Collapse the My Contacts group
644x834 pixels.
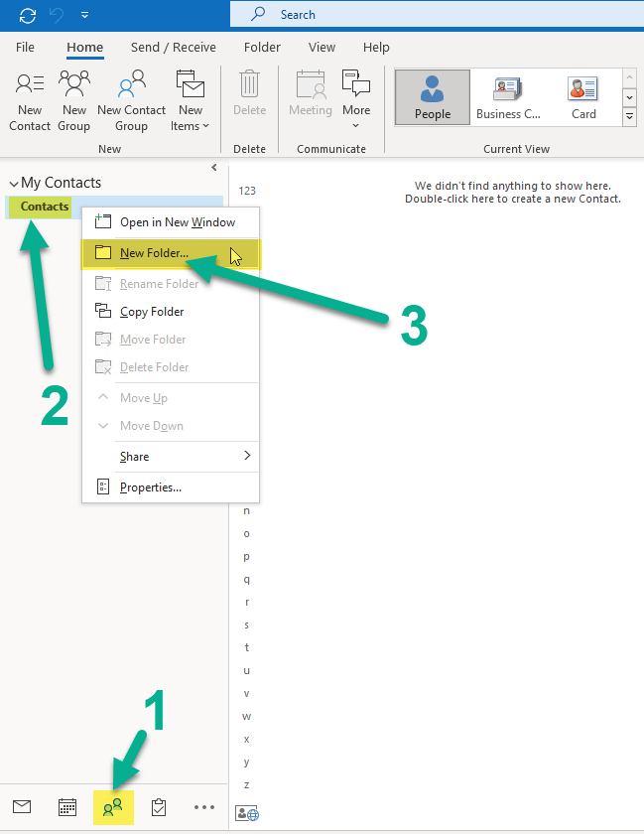(14, 184)
